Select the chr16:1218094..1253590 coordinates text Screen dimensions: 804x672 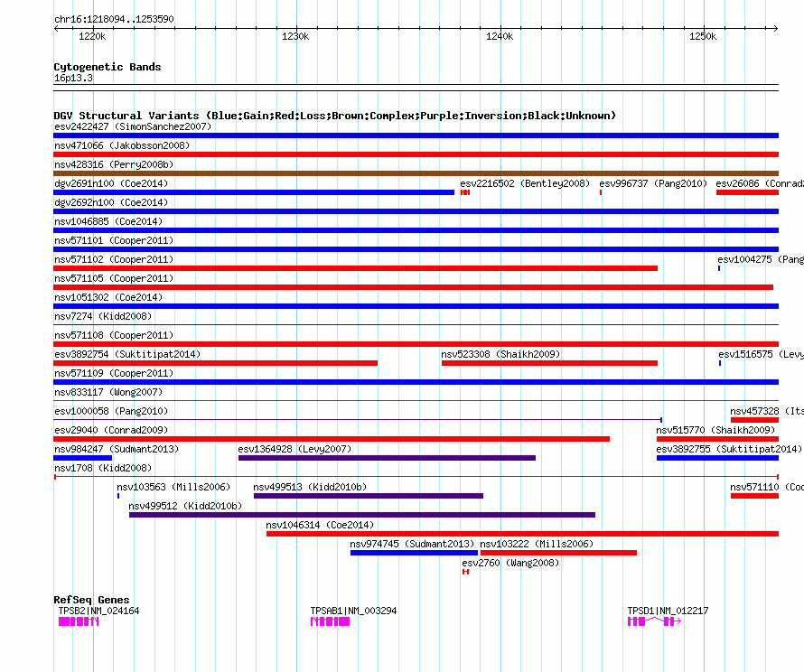(x=114, y=20)
